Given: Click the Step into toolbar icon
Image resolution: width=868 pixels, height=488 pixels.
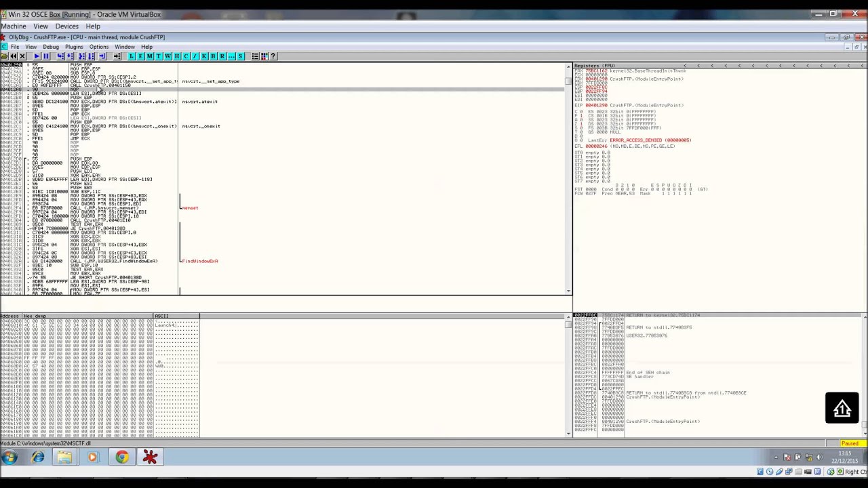Looking at the screenshot, I should pyautogui.click(x=60, y=56).
